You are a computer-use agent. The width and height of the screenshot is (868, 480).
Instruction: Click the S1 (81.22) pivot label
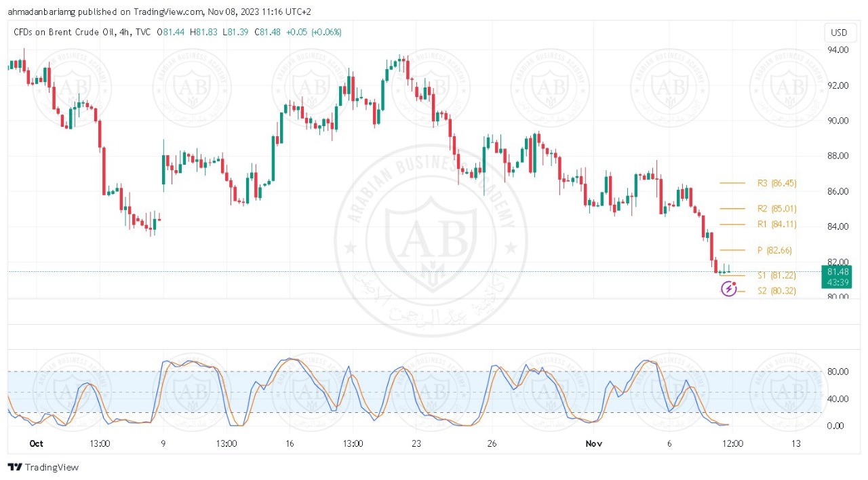pyautogui.click(x=776, y=275)
